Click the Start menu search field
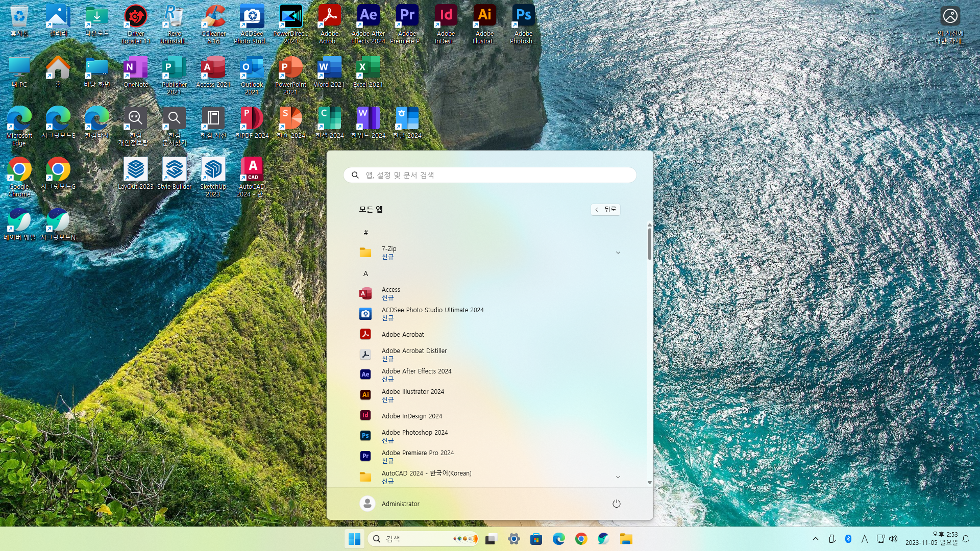Screen dimensions: 980x551 (490, 175)
